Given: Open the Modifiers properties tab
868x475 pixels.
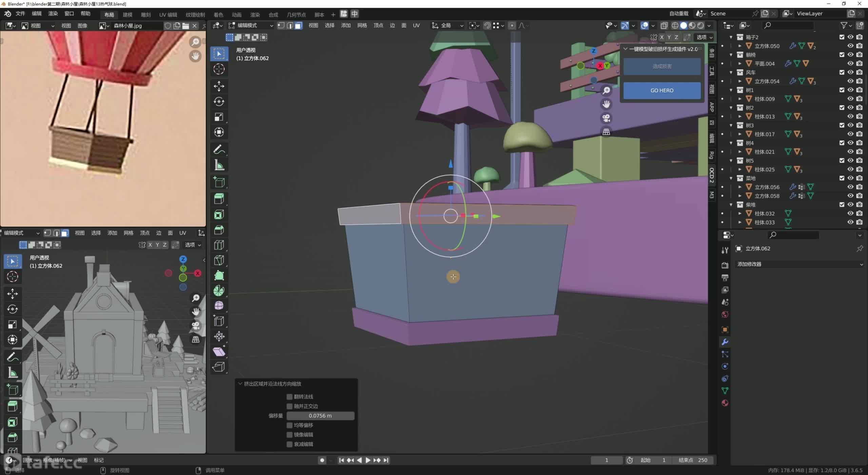Looking at the screenshot, I should tap(725, 342).
